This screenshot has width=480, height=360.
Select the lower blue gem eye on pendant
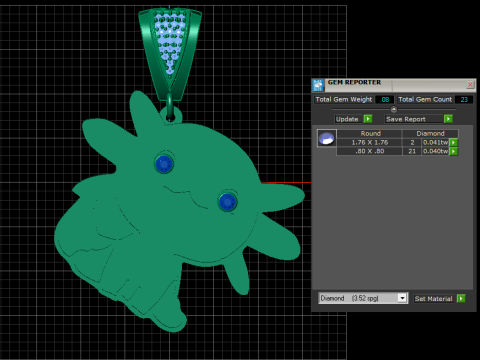point(228,202)
